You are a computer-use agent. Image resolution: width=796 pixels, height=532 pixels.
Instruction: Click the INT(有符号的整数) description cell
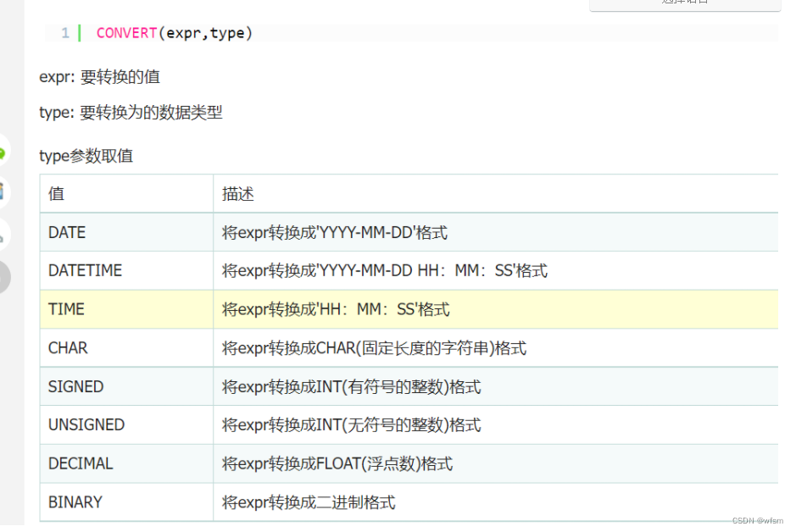[x=495, y=386]
